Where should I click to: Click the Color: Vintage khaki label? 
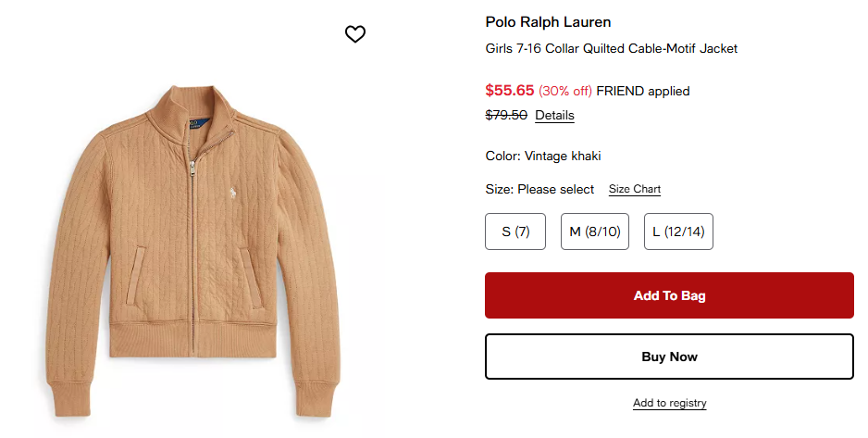pos(543,156)
